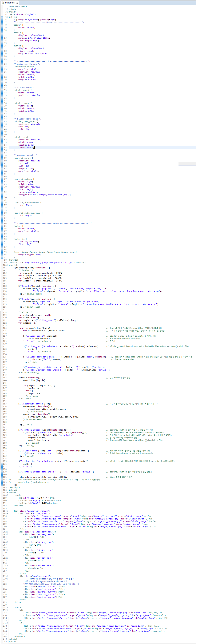Click the HTML file icon on the index.html tab
Viewport: 206px width, 644px height.
[3, 2]
